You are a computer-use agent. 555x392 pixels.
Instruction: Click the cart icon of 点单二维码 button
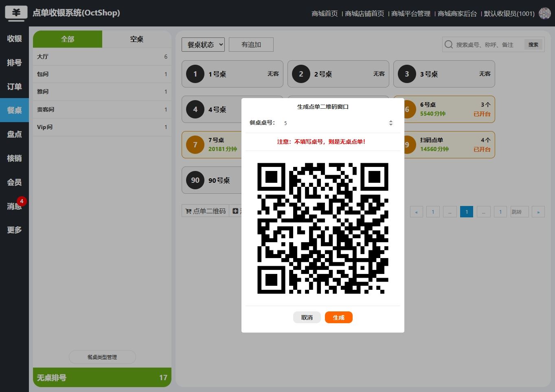click(188, 211)
